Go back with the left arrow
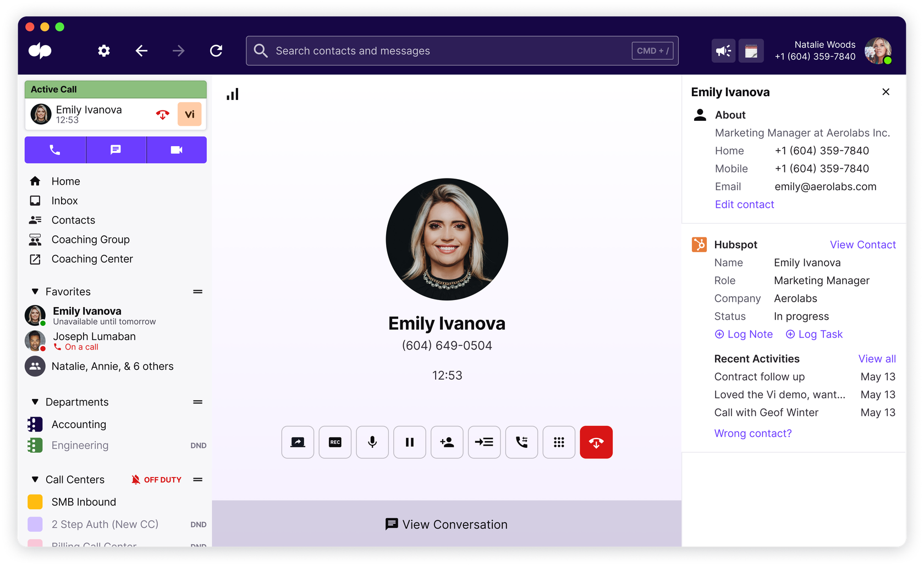Viewport: 924px width, 566px height. (x=141, y=51)
